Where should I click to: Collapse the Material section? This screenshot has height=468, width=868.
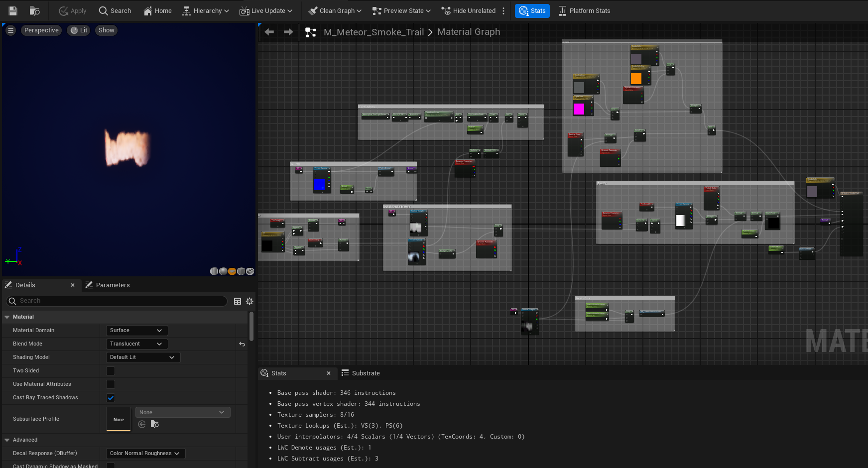[x=7, y=317]
